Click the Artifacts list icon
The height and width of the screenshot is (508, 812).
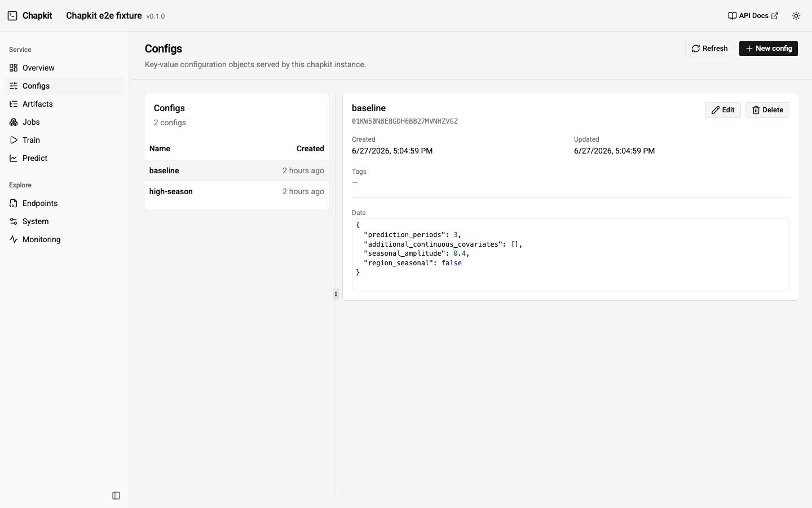pos(14,104)
